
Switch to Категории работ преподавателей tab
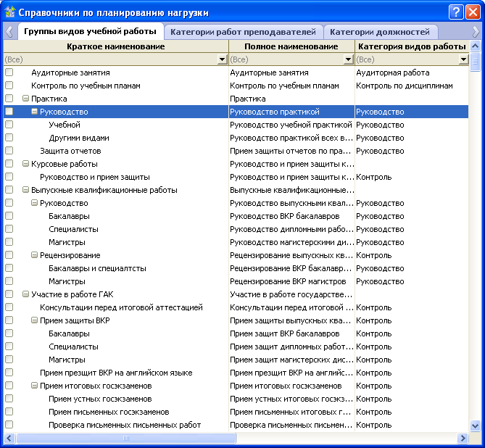[244, 32]
